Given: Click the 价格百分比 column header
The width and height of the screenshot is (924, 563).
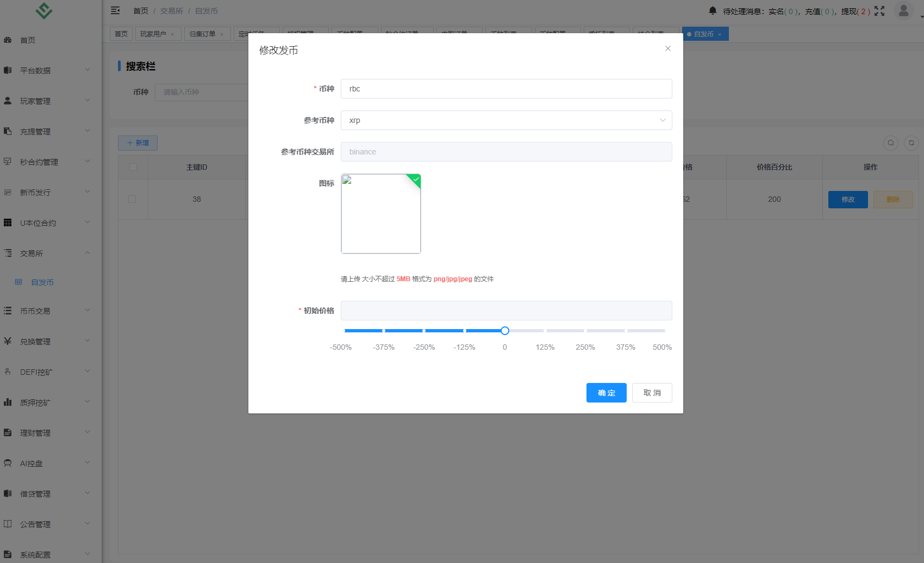Looking at the screenshot, I should click(775, 167).
